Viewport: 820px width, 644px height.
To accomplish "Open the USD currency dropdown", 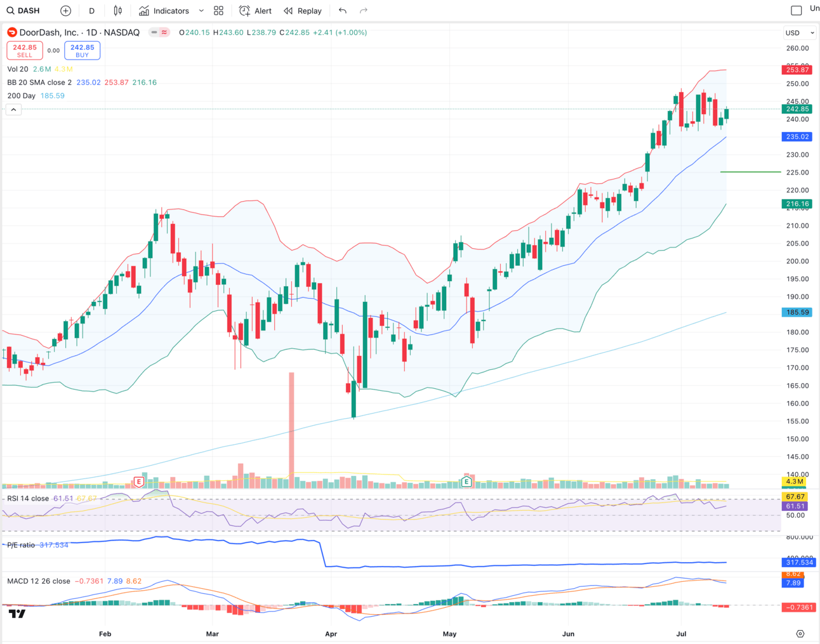I will tap(799, 33).
